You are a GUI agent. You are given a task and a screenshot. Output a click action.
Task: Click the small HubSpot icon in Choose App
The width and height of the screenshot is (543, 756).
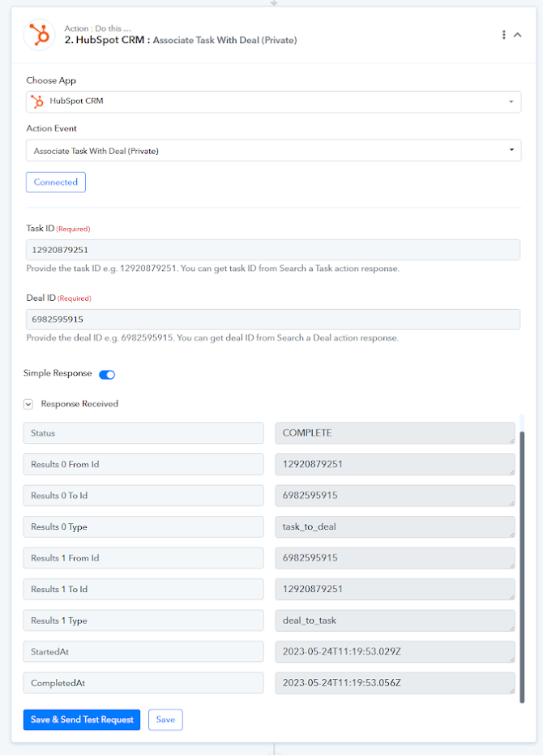[37, 101]
